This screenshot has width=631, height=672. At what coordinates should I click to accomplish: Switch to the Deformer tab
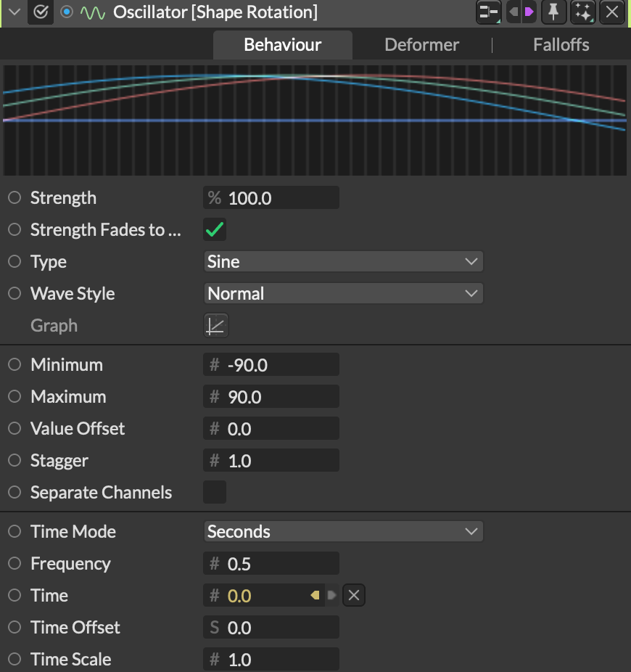coord(421,45)
